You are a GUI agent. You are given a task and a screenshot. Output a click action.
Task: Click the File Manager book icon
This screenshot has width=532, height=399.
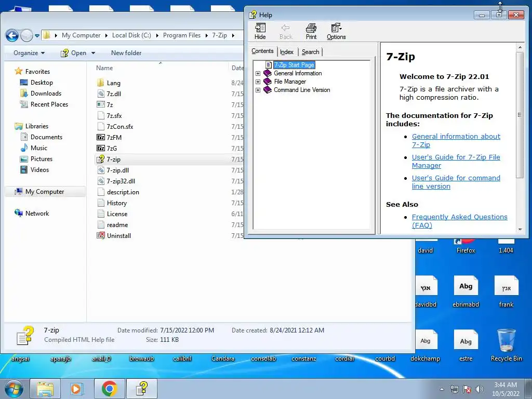268,82
